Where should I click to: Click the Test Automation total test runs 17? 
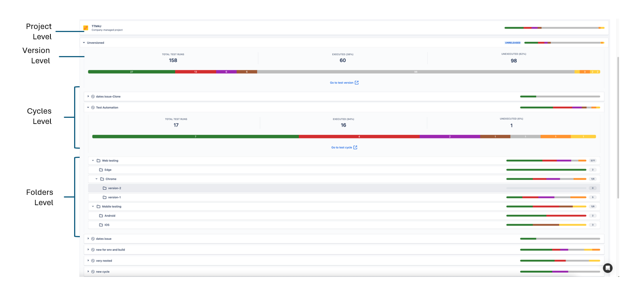point(176,125)
